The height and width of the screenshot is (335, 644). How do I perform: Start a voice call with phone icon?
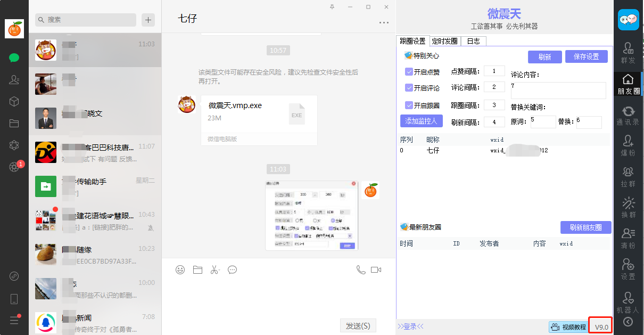pyautogui.click(x=361, y=270)
